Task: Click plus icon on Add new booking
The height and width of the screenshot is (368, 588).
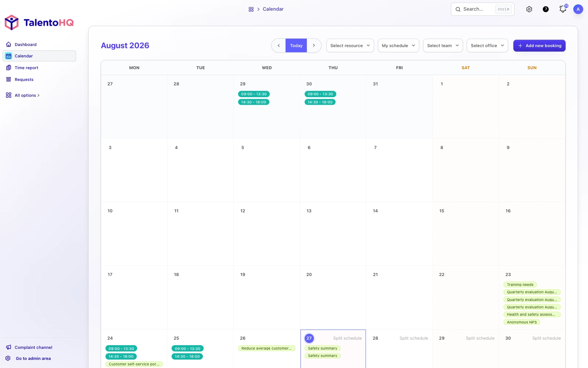Action: [520, 46]
